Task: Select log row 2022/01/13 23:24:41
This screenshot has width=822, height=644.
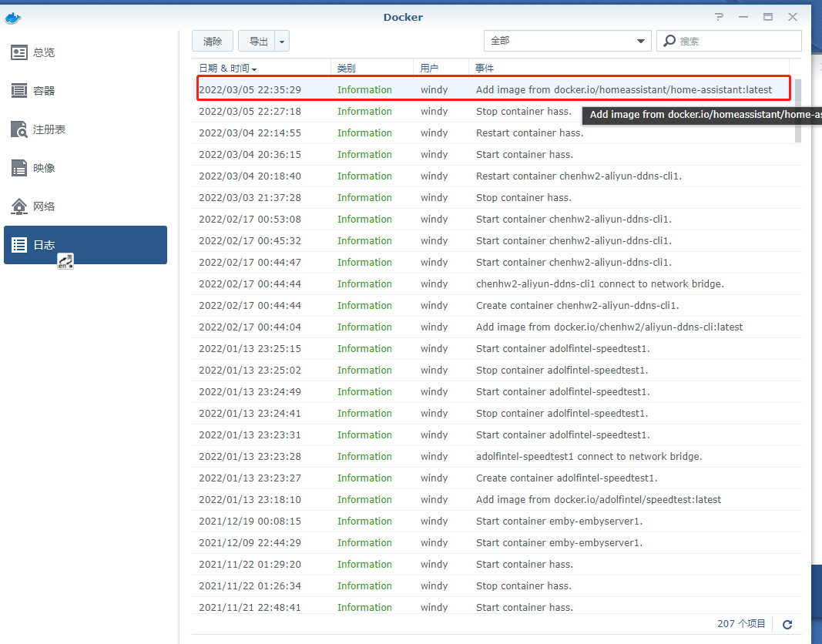Action: (496, 413)
